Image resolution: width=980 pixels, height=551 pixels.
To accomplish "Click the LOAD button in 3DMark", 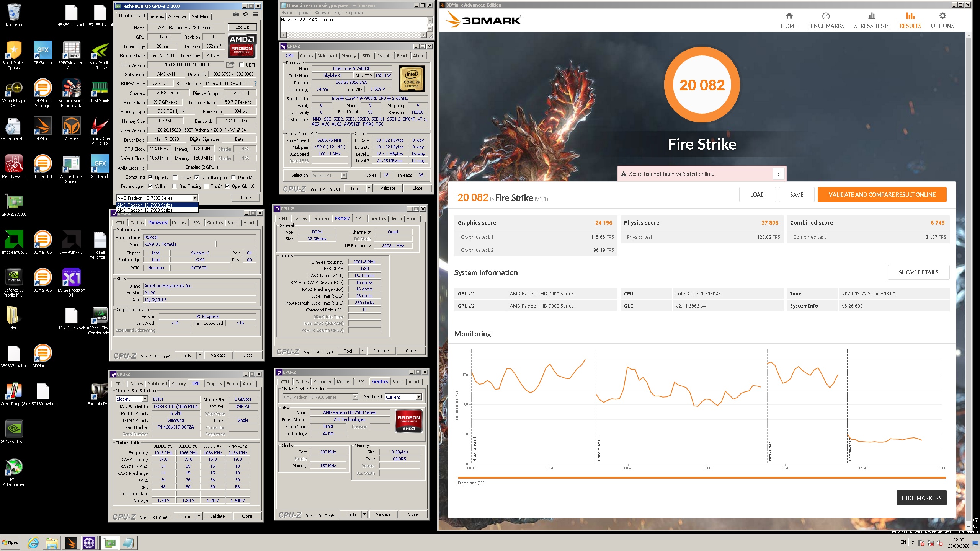I will pyautogui.click(x=757, y=194).
